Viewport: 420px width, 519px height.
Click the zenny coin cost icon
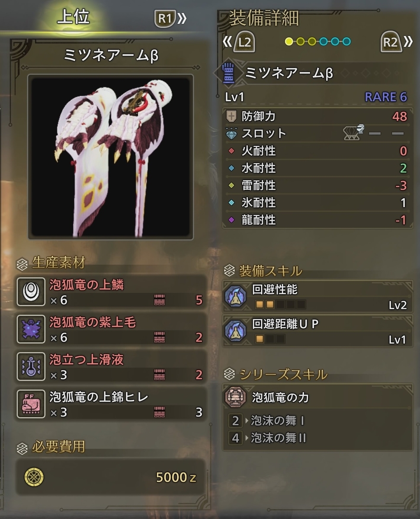34,477
